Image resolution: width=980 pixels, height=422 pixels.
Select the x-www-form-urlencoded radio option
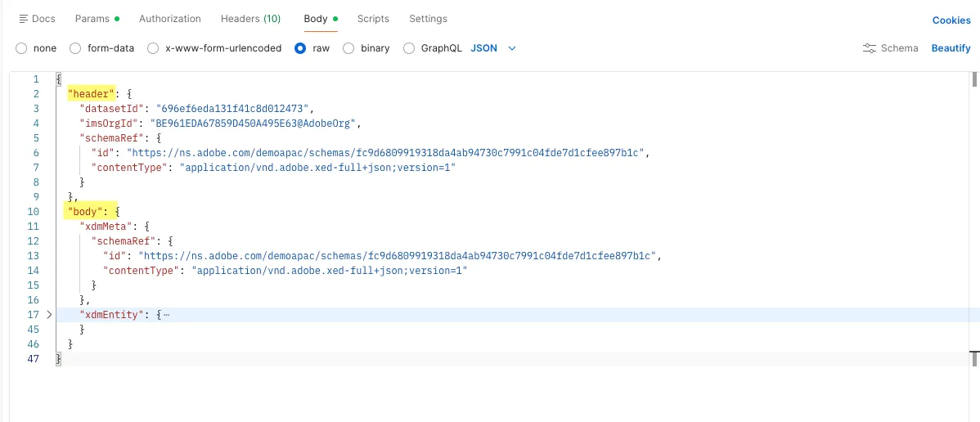(x=152, y=48)
